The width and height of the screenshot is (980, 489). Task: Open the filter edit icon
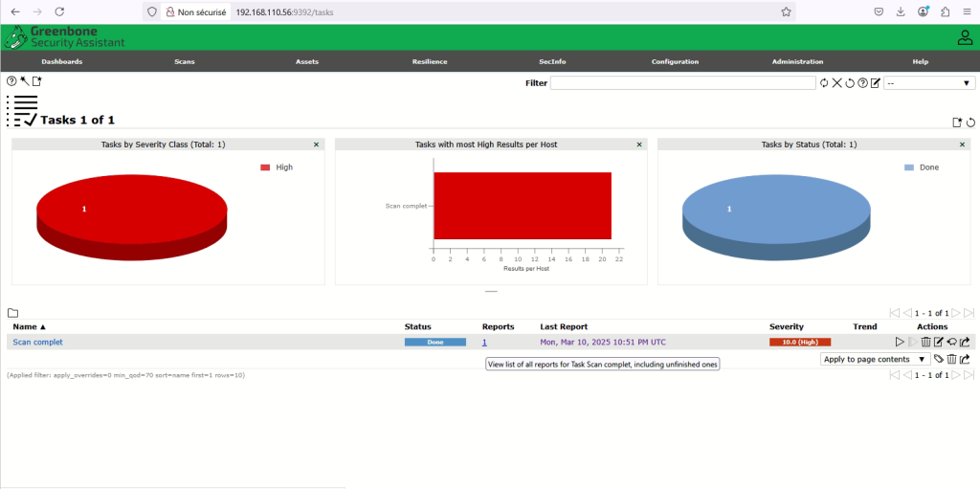[x=875, y=83]
